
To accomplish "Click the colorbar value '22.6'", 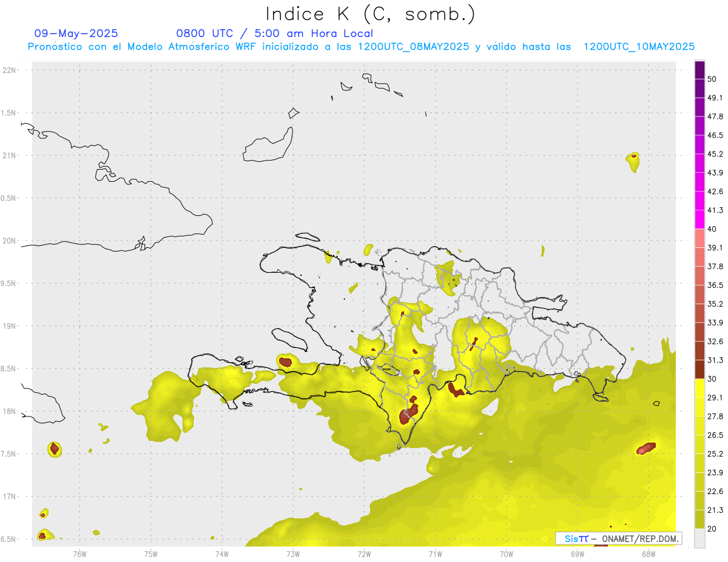I will point(715,492).
